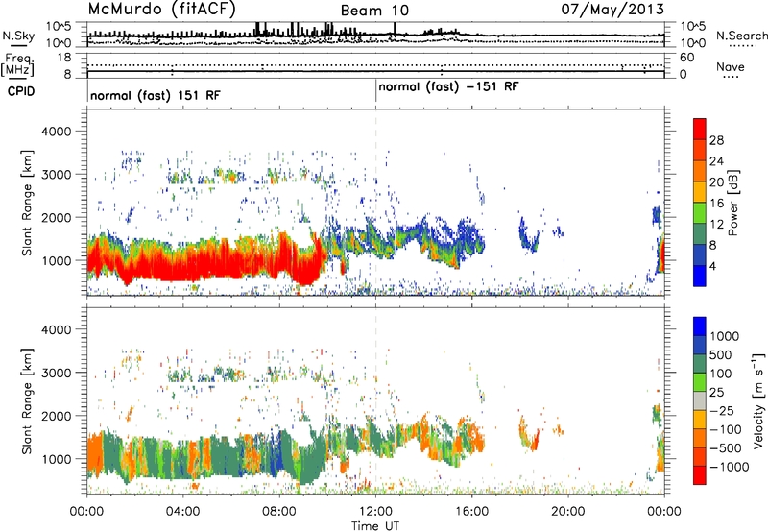Click the red -1000 velocity colorbar segment
This screenshot has width=768, height=532.
(700, 475)
